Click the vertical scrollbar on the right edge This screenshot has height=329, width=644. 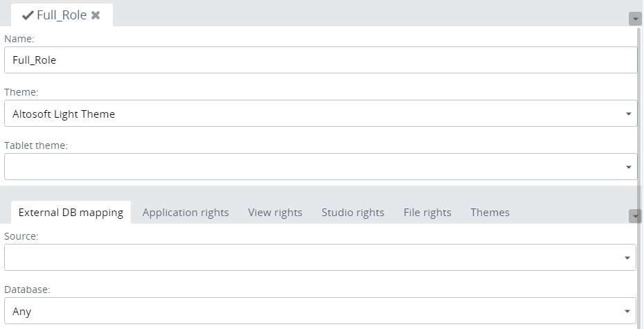point(640,139)
